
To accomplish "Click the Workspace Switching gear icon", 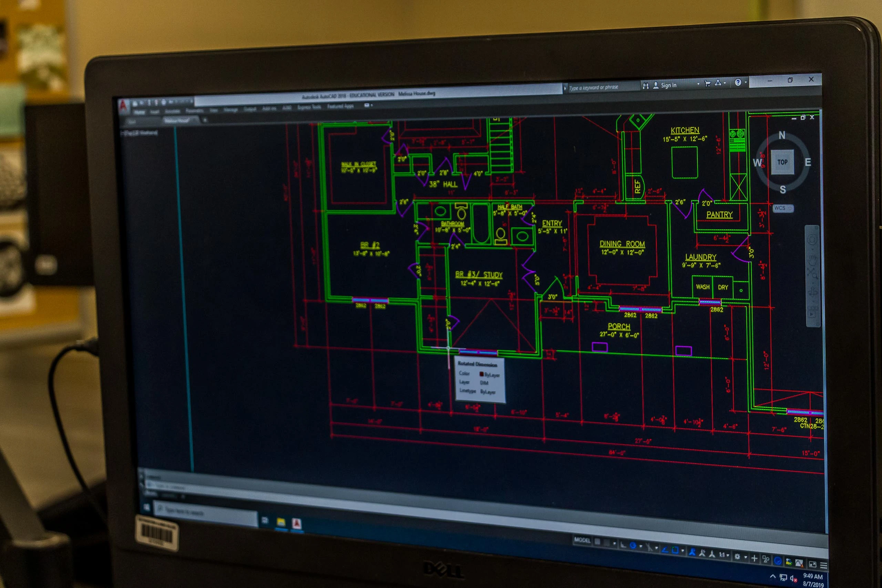I will point(737,556).
